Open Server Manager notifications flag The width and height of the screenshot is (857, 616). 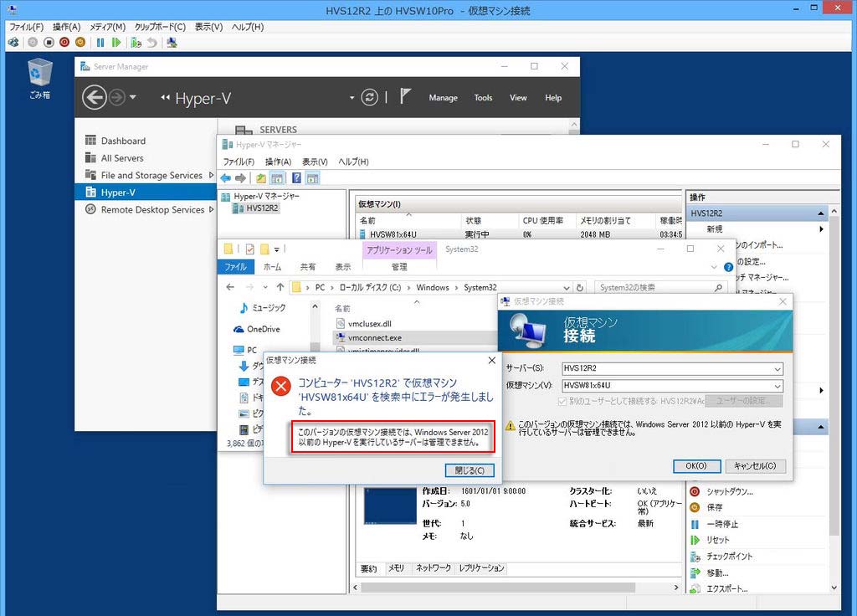(x=405, y=97)
